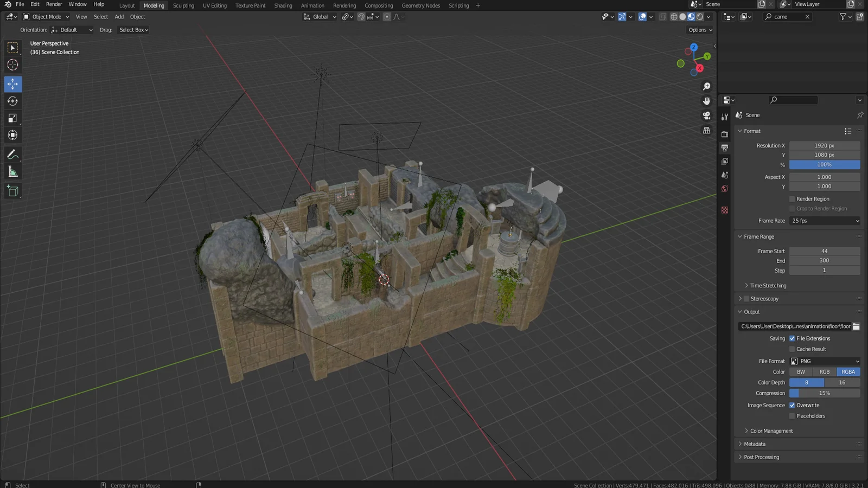Browse for output folder path
The image size is (868, 488).
coord(856,326)
